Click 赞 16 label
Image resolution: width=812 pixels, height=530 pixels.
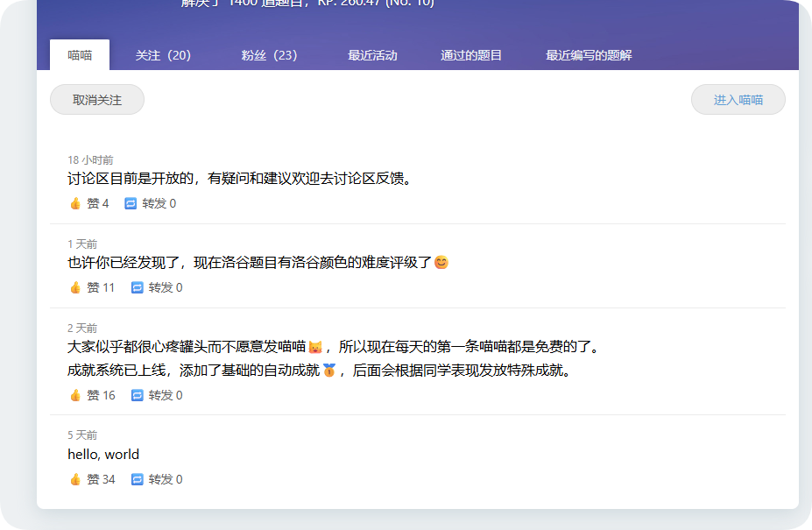tap(101, 395)
